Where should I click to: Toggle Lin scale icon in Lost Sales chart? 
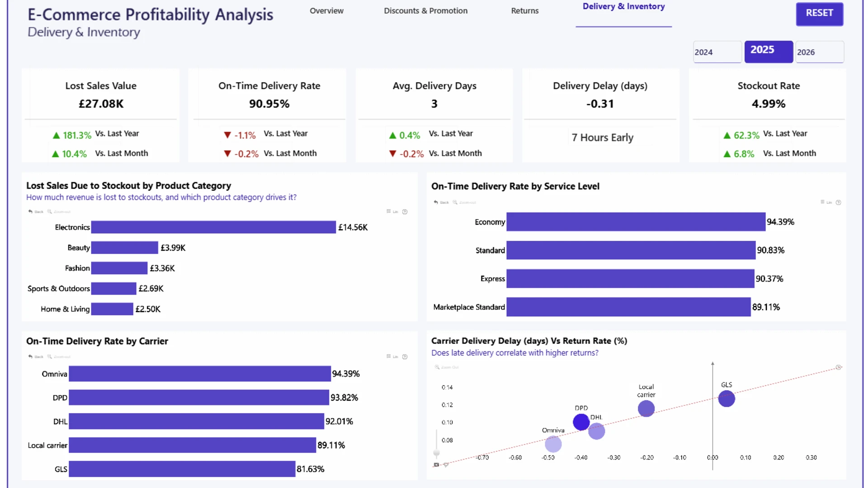389,211
